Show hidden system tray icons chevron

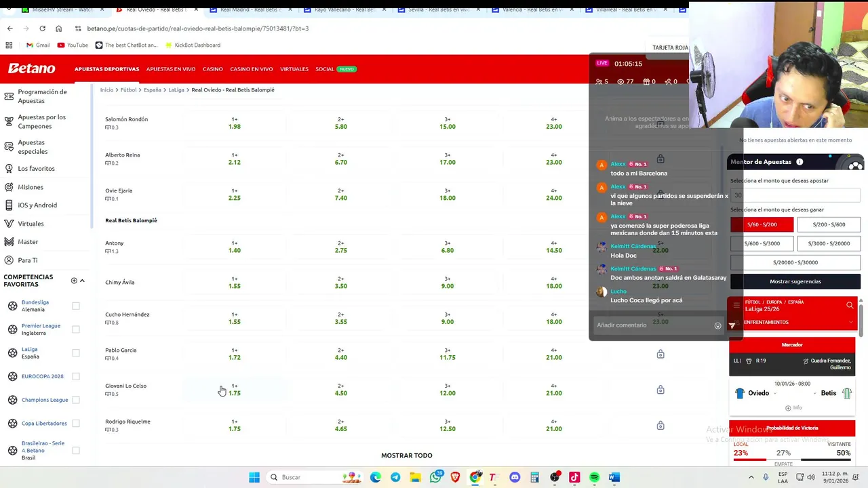coord(751,477)
